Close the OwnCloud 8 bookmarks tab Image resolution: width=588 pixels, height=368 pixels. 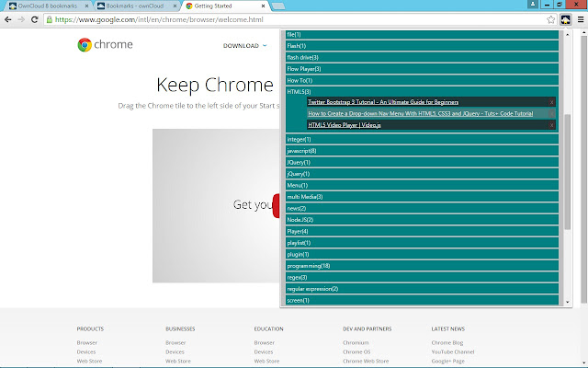(x=86, y=6)
